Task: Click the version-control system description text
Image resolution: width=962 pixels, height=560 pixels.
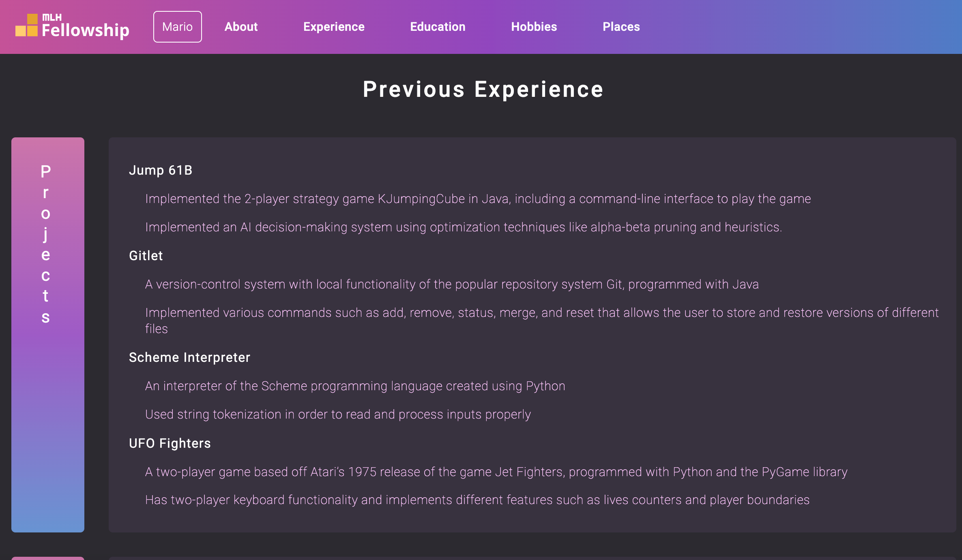Action: (452, 284)
